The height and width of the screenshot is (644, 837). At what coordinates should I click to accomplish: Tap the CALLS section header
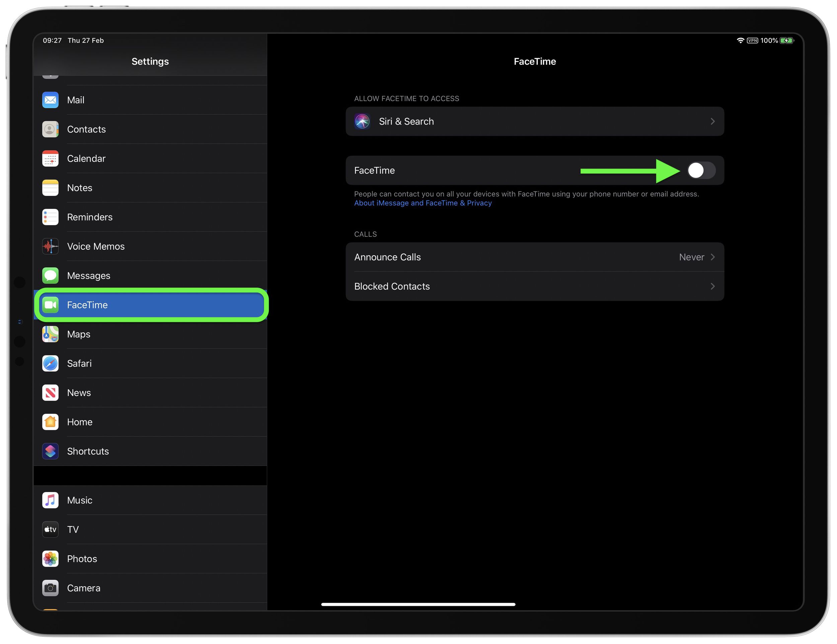pyautogui.click(x=365, y=234)
